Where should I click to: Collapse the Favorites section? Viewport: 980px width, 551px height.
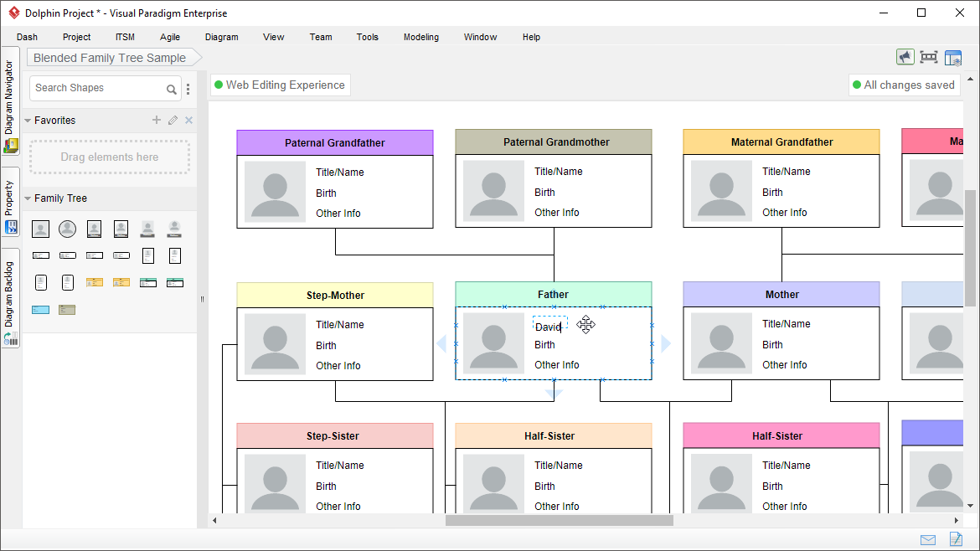(26, 120)
